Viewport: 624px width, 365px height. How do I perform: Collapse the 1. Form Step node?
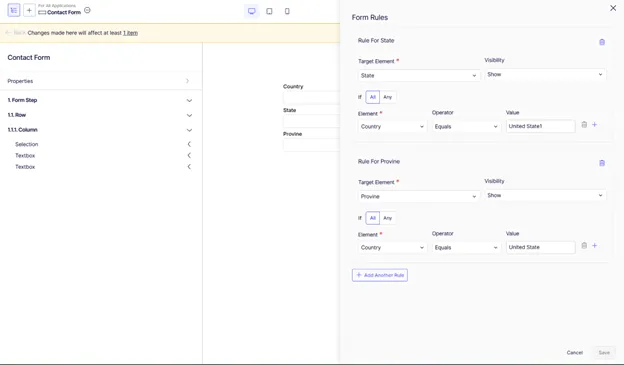click(x=189, y=100)
